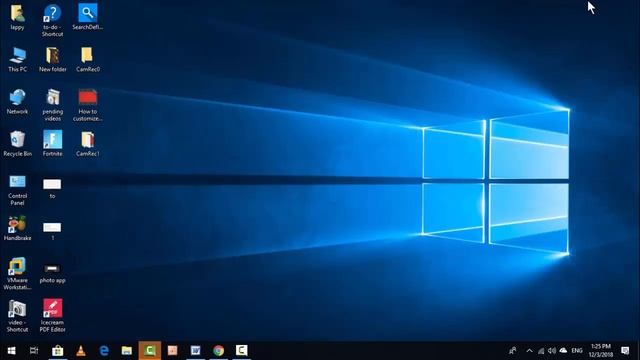Open the Windows Start menu
Image resolution: width=640 pixels, height=360 pixels.
pos(11,351)
